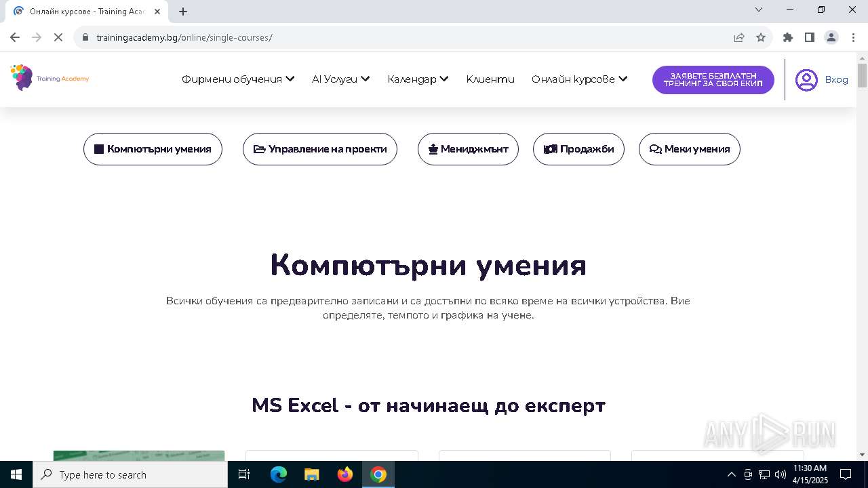The image size is (868, 488).
Task: Click the page vertical scrollbar thumb
Action: click(862, 75)
